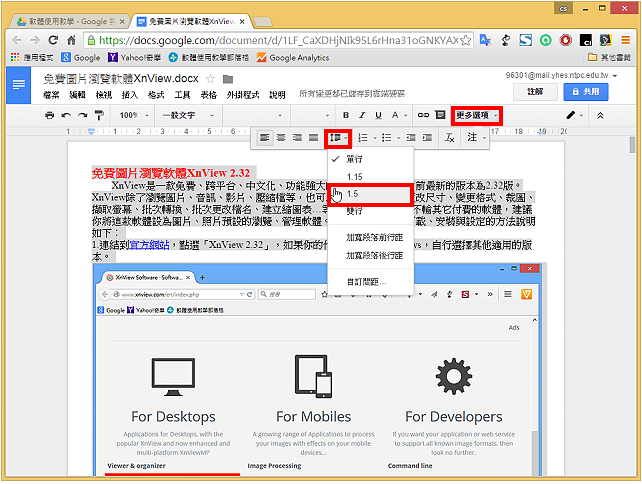
Task: Click the blue 共用 share button
Action: pos(585,92)
